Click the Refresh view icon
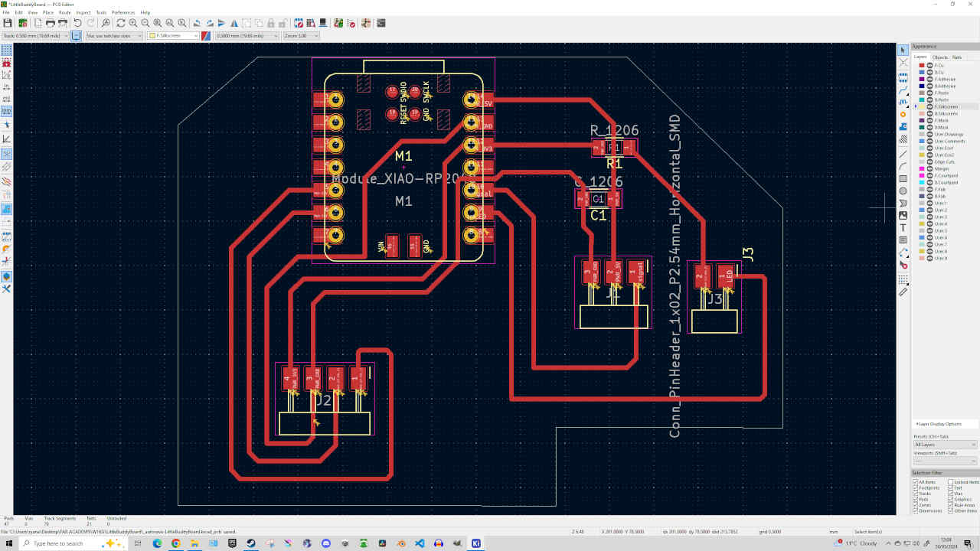The image size is (980, 551). point(120,24)
